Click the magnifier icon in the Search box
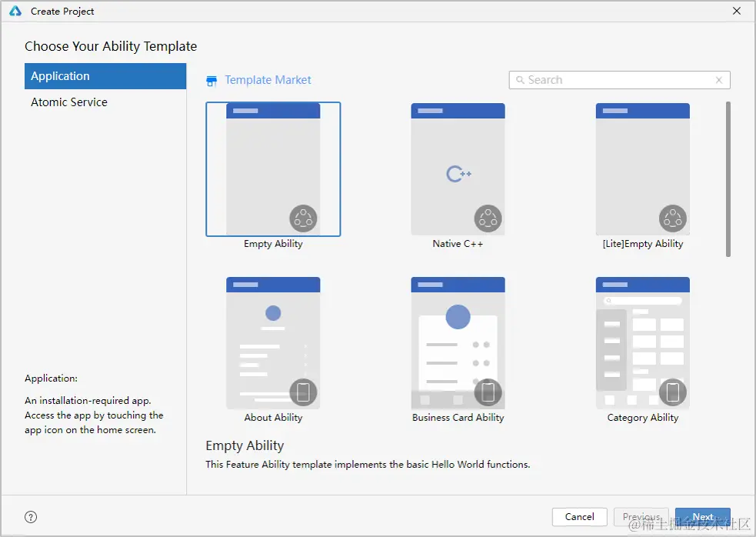This screenshot has width=756, height=537. (520, 80)
